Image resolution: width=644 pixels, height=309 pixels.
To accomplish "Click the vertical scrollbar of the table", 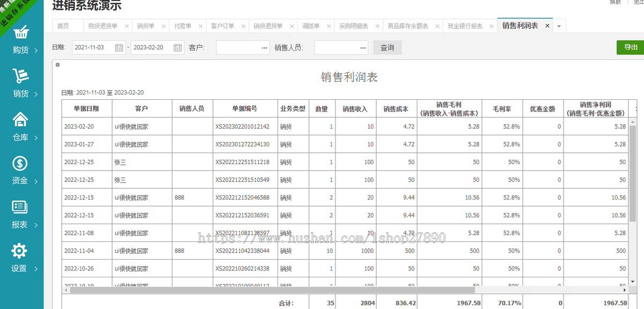I will click(633, 174).
